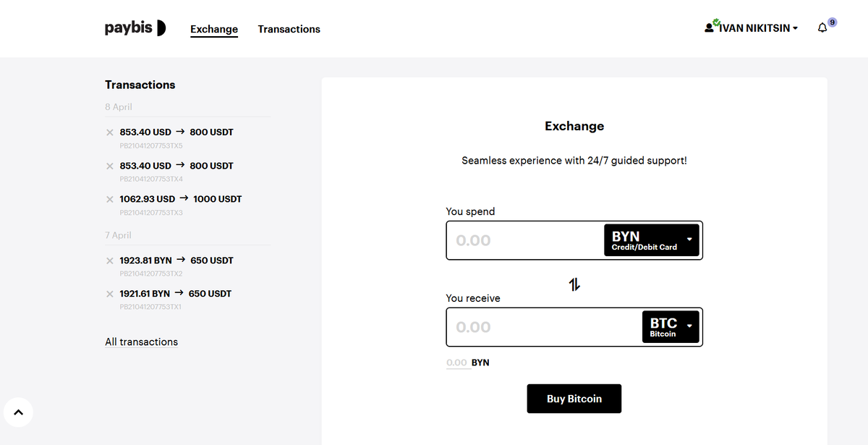Click the scroll-to-top arrow button
This screenshot has height=445, width=868.
click(x=19, y=412)
